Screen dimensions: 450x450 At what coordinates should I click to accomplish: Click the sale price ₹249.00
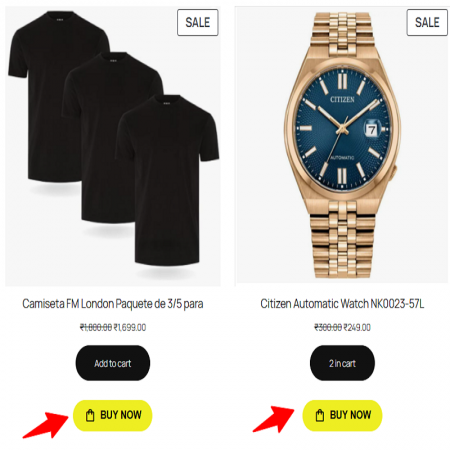(x=357, y=327)
